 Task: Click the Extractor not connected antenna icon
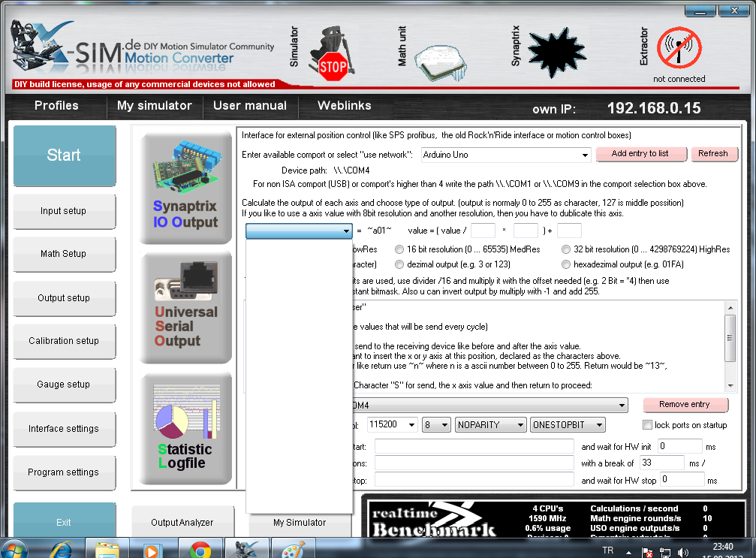[679, 47]
